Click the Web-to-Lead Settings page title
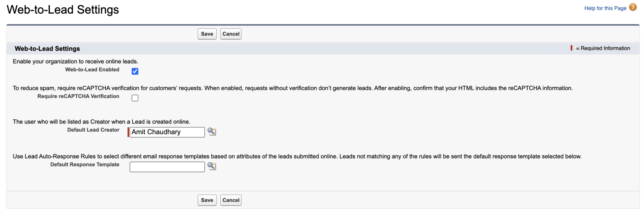This screenshot has height=214, width=644. click(63, 9)
